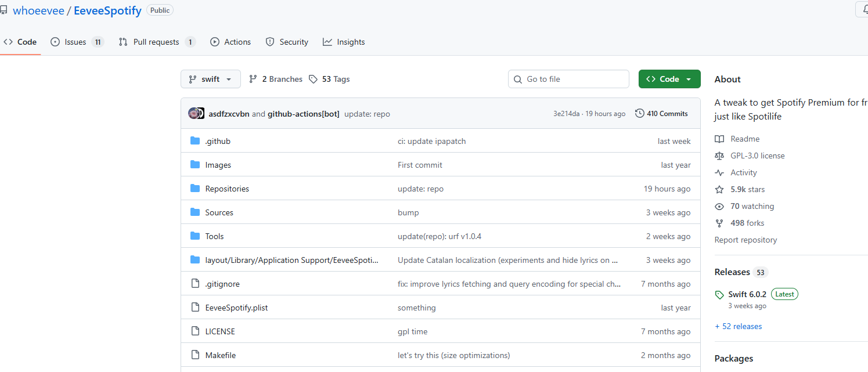Click the Readme book icon

(719, 139)
